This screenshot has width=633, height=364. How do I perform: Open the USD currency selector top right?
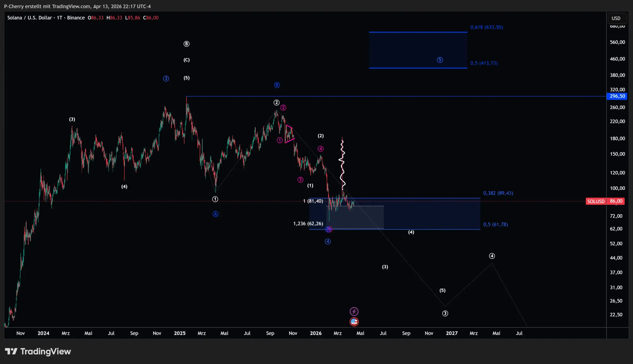617,18
